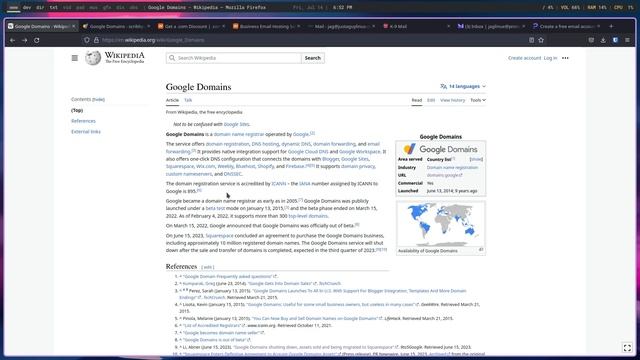This screenshot has height=360, width=640.
Task: Jump to External links in contents sidebar
Action: click(86, 131)
